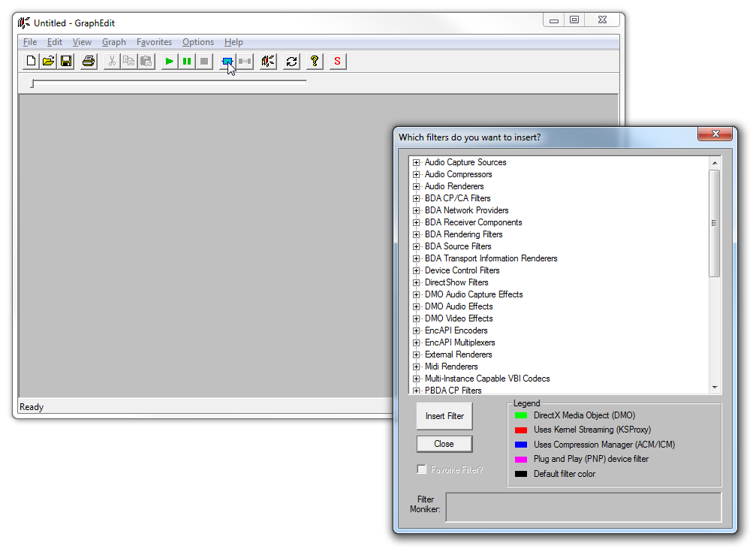Screen dimensions: 756x552
Task: Click the filter list scroll down arrow
Action: pos(715,388)
